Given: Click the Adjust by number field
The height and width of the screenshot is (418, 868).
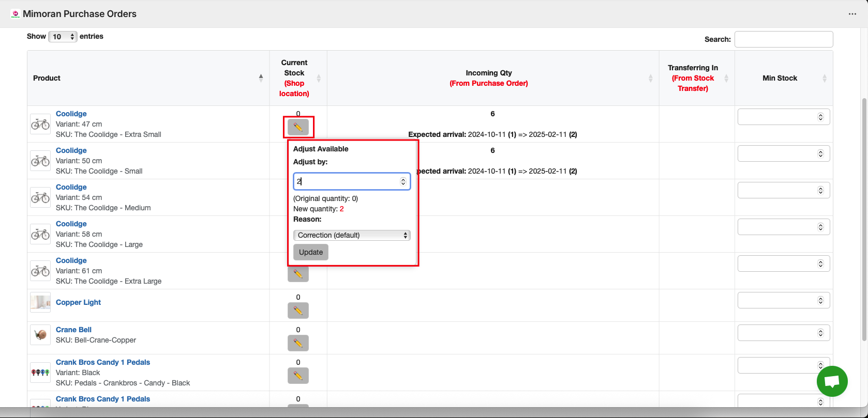Looking at the screenshot, I should click(352, 181).
